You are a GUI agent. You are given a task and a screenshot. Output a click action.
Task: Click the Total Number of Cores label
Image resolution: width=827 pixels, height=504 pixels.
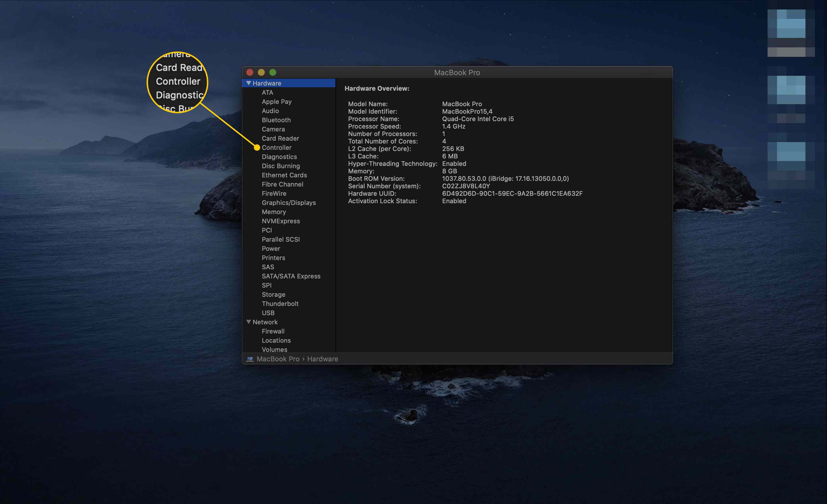[383, 141]
